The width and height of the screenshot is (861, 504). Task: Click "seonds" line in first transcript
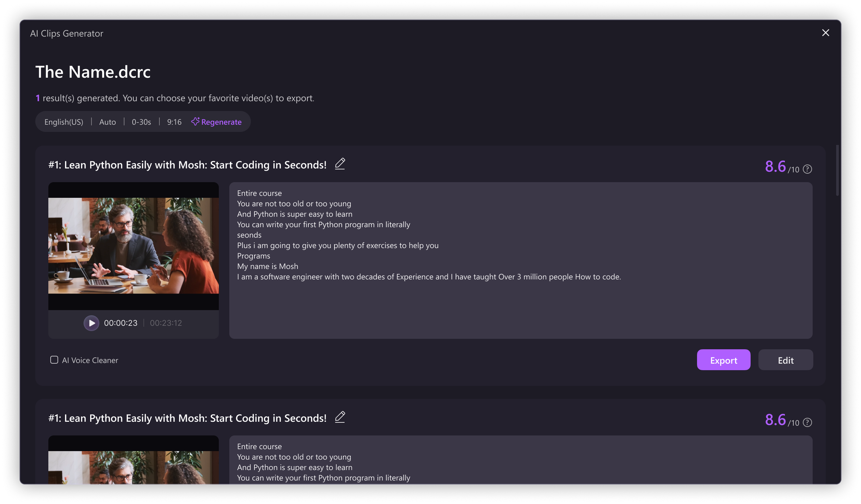pos(249,235)
